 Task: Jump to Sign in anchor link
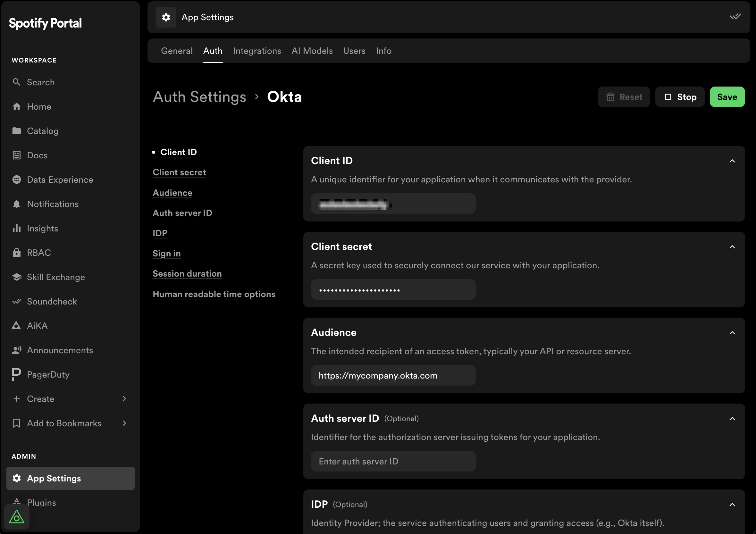167,253
